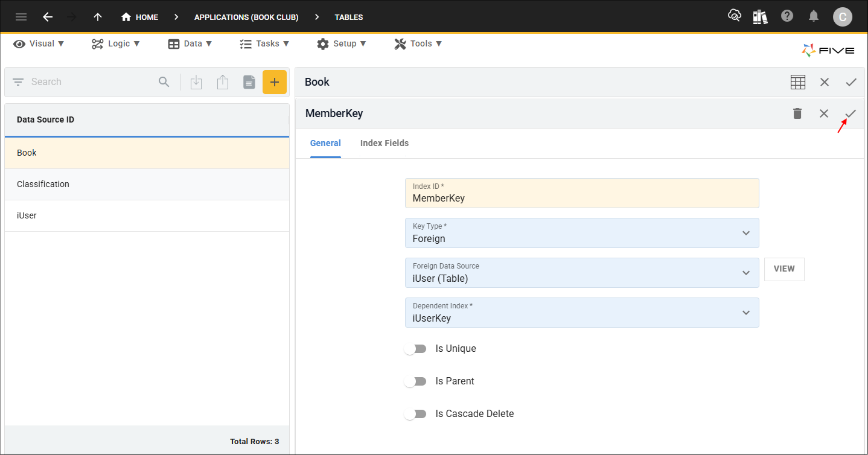This screenshot has width=868, height=455.
Task: Open the books library icon
Action: point(761,16)
